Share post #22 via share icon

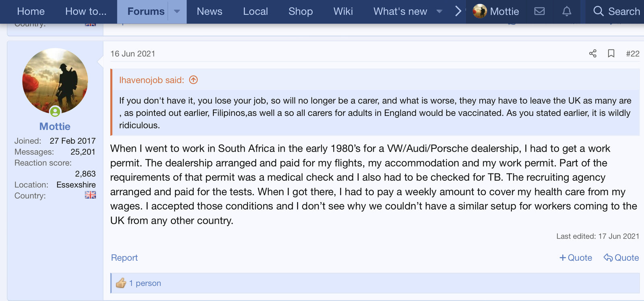tap(593, 54)
